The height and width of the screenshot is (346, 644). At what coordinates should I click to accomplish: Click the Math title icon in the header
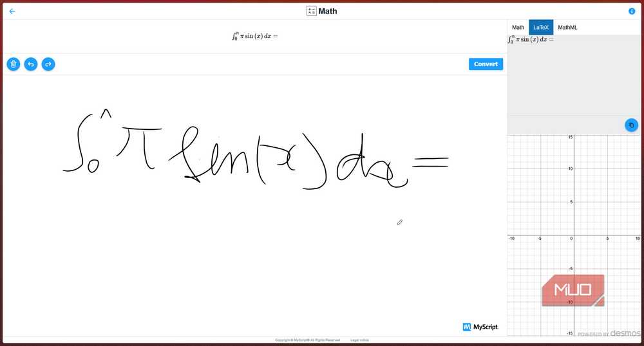311,11
